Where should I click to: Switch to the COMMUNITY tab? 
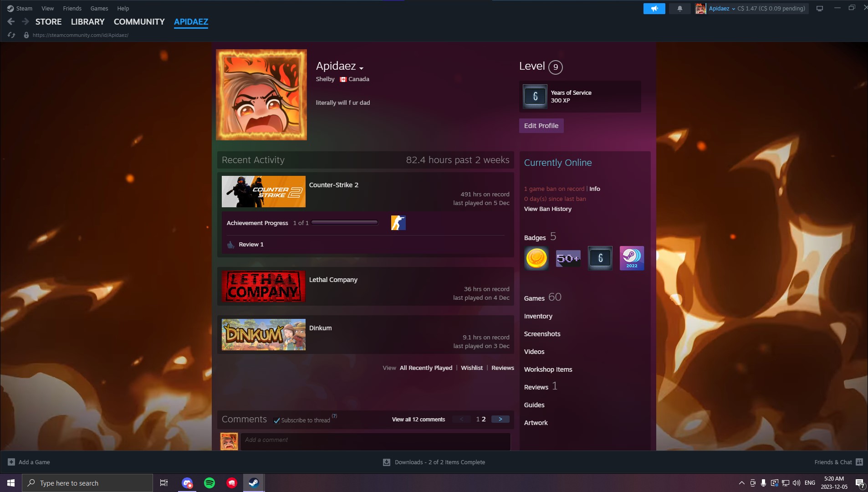(139, 22)
